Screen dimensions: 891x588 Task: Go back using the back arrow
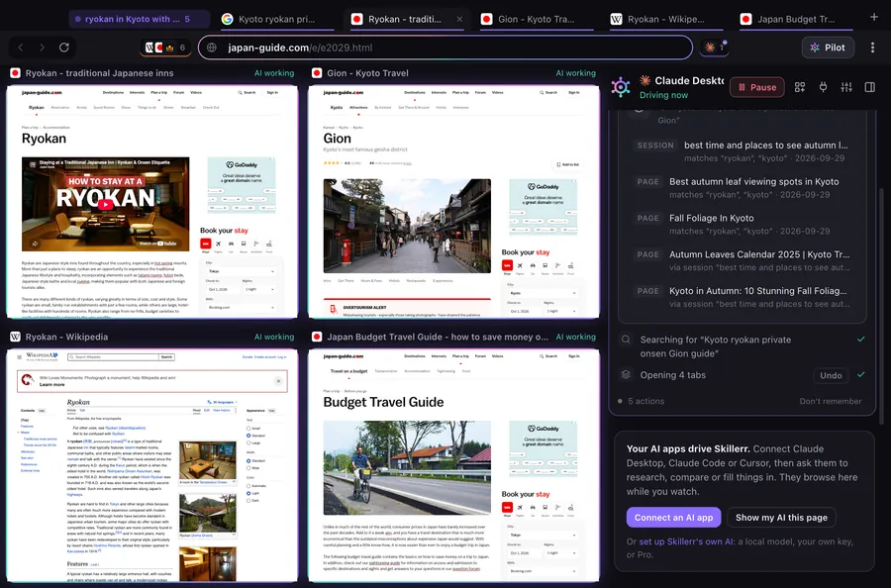[x=21, y=48]
